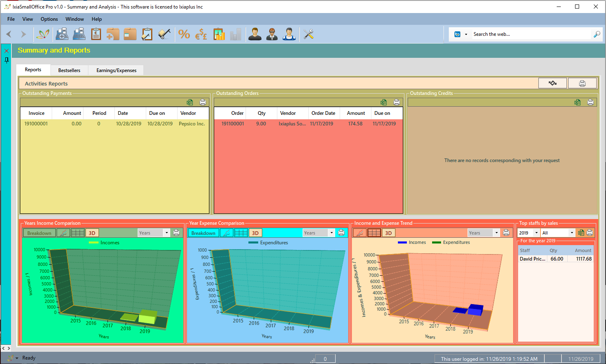Viewport: 606px width, 364px height.
Task: Click the user with sunglasses icon
Action: (x=272, y=35)
